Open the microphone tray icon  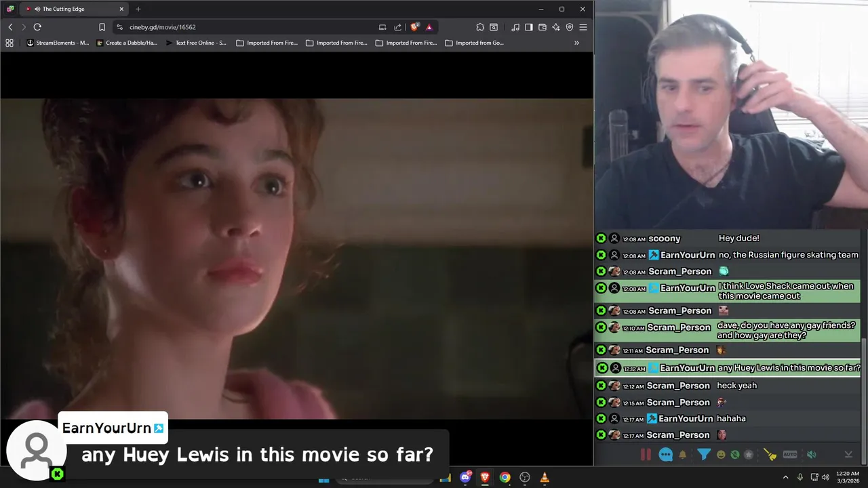point(800,477)
